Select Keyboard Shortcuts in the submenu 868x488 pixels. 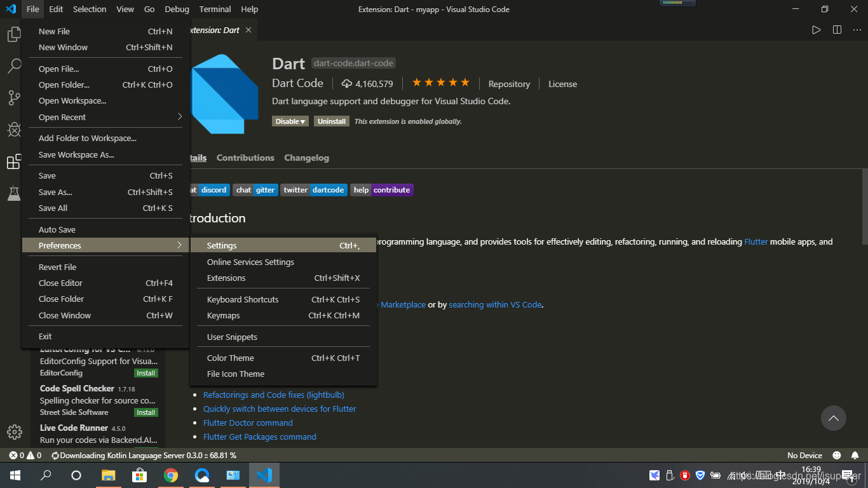tap(283, 299)
